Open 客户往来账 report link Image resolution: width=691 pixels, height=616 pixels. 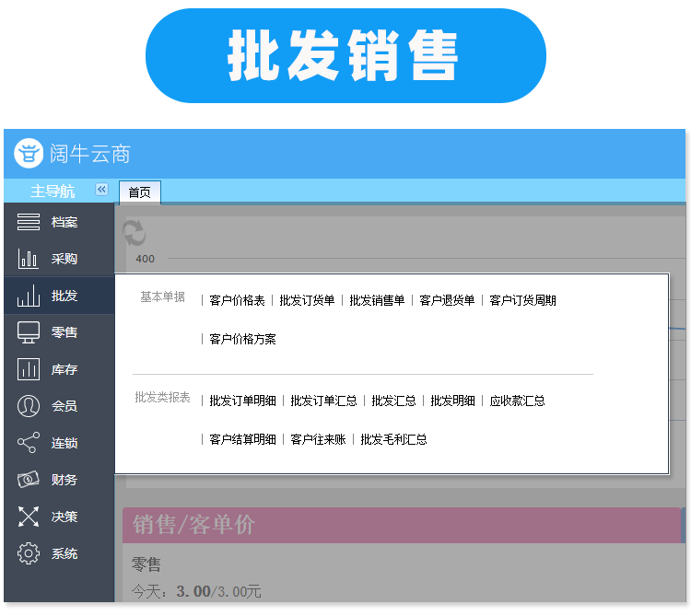(318, 439)
